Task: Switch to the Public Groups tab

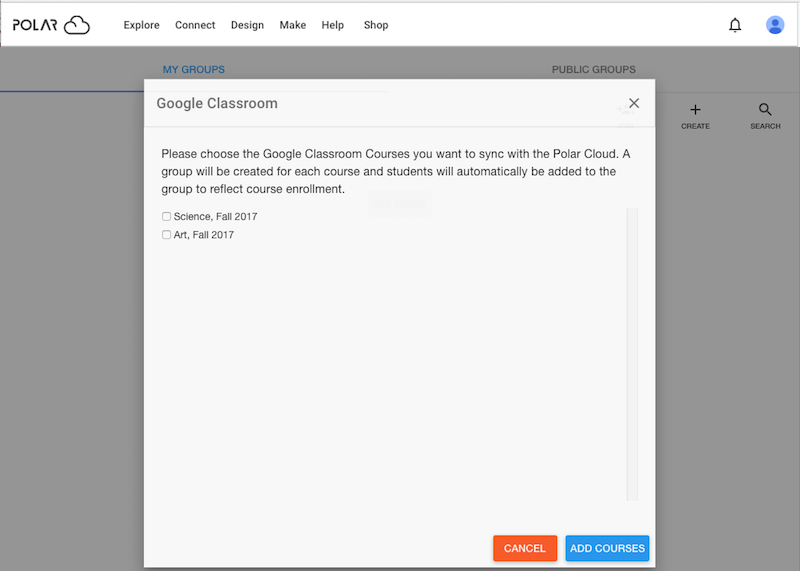Action: 593,69
